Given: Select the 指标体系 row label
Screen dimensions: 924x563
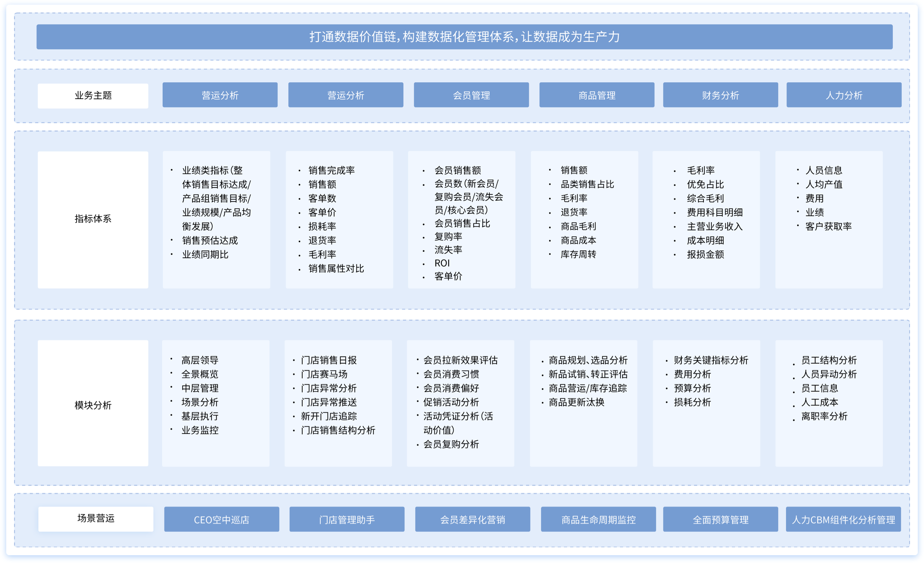Looking at the screenshot, I should click(x=93, y=219).
